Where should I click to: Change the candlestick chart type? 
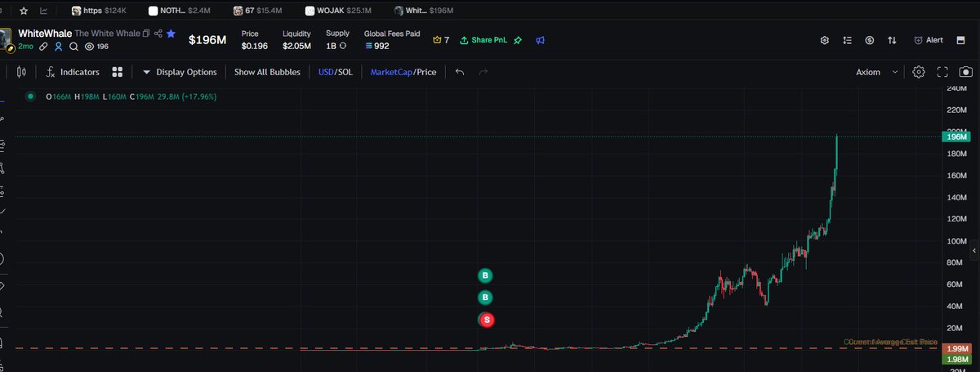pos(21,72)
